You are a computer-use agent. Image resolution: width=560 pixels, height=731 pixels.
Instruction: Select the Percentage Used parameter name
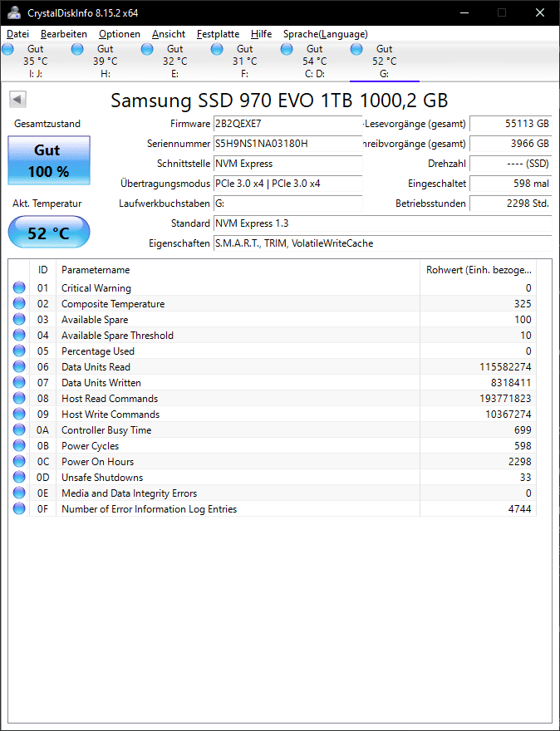[98, 351]
